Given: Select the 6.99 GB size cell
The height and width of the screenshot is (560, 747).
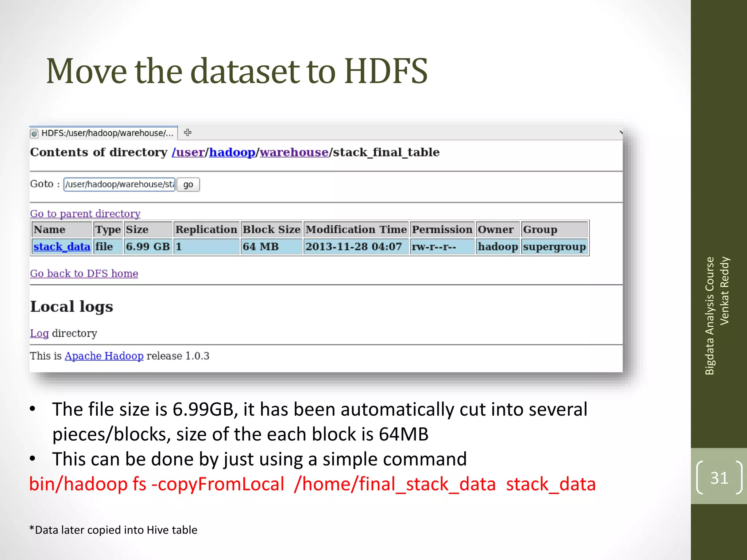Looking at the screenshot, I should click(148, 247).
